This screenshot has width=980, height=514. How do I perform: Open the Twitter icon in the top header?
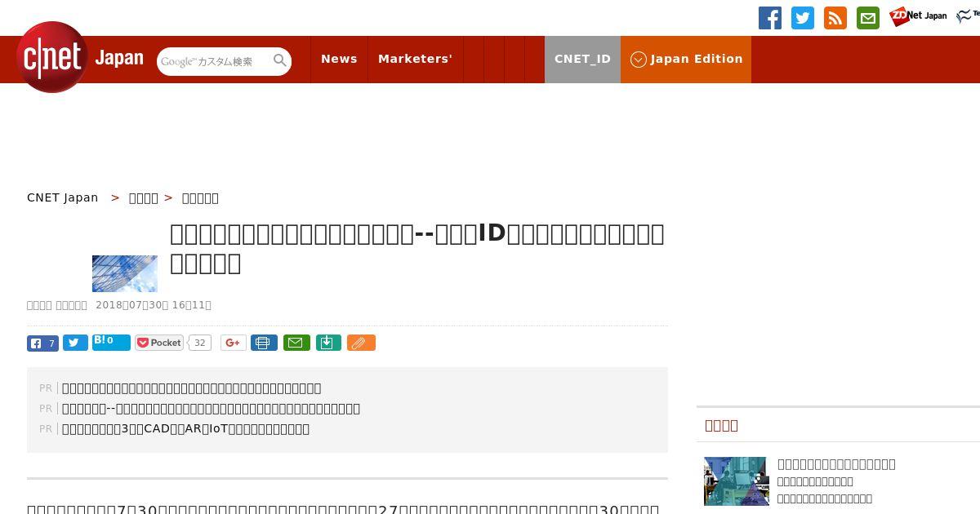803,18
